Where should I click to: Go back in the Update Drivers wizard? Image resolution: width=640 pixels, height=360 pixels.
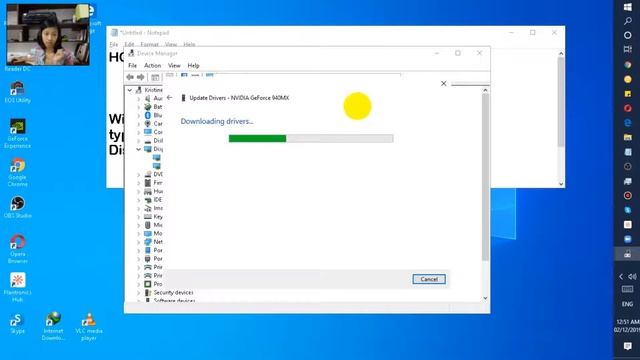click(169, 98)
